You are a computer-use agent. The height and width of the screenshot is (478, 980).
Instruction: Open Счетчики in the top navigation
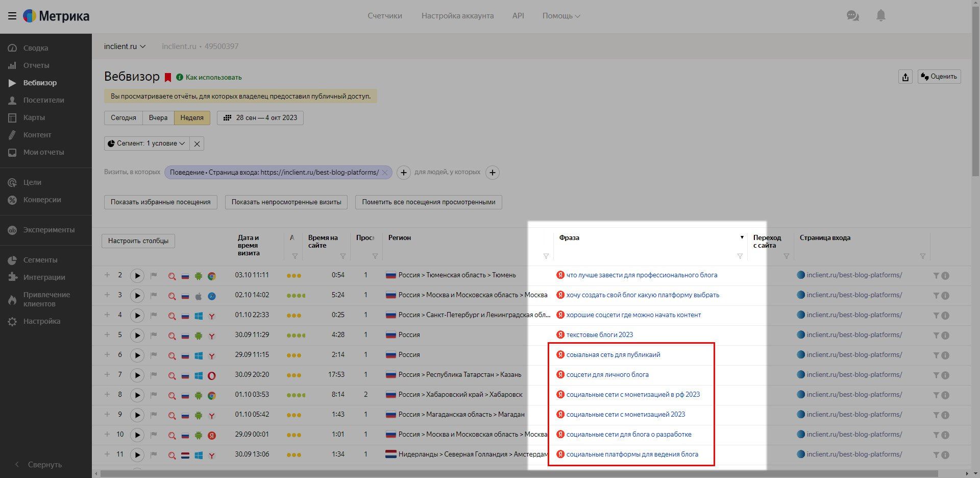tap(385, 16)
